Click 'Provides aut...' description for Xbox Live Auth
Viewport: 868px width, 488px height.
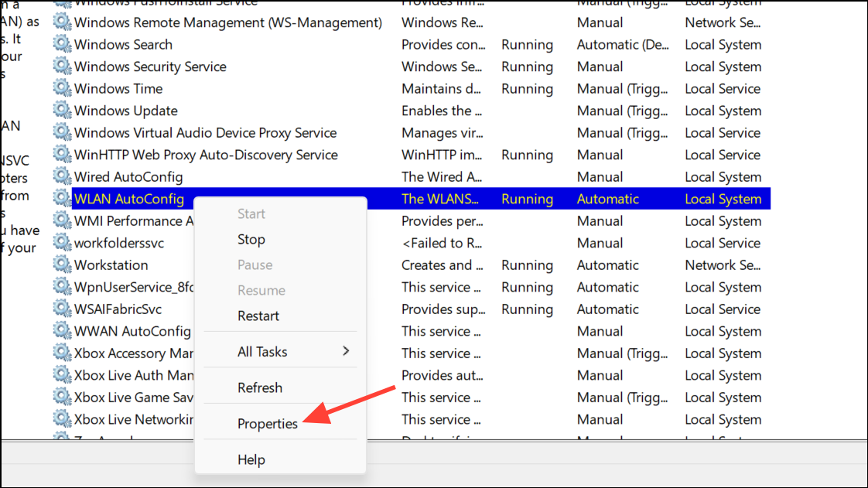click(443, 375)
